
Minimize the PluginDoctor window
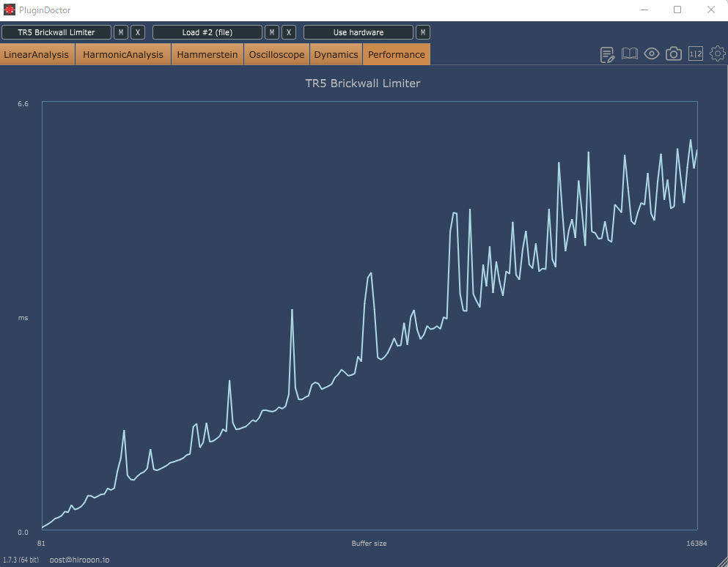644,10
